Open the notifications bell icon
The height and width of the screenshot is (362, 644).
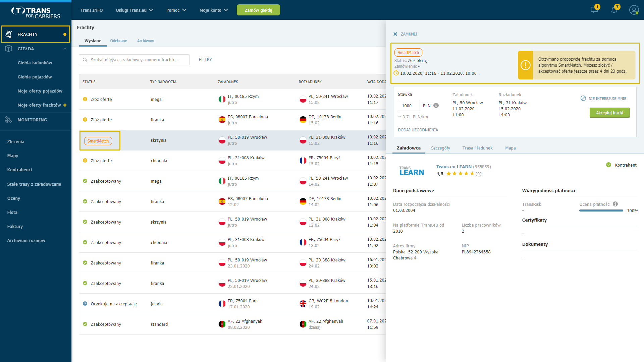[x=614, y=10]
